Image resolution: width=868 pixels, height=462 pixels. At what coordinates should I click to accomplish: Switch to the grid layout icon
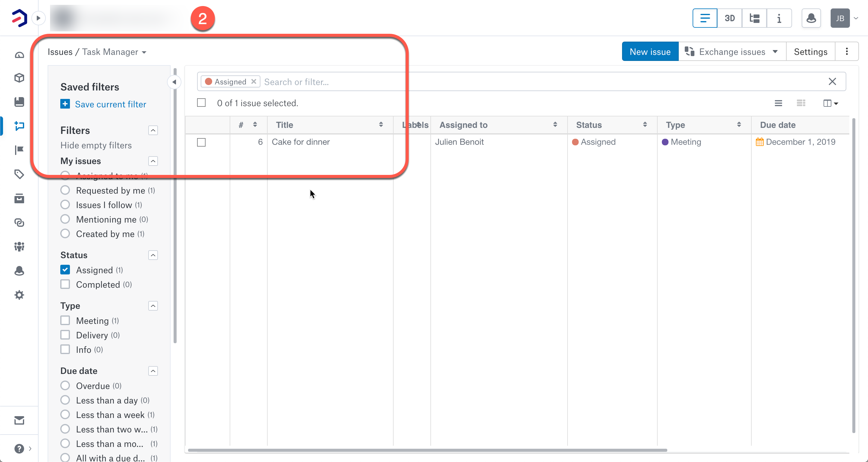pos(801,103)
